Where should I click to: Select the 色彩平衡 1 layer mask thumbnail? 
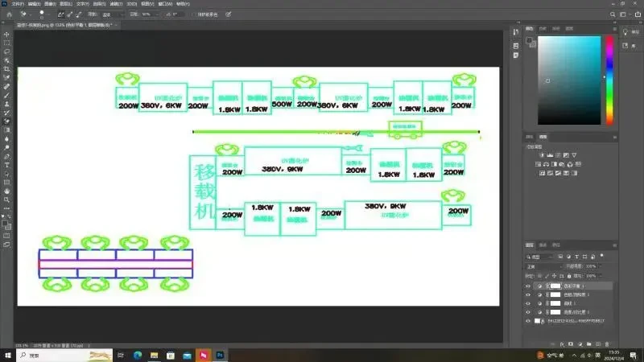(x=555, y=286)
